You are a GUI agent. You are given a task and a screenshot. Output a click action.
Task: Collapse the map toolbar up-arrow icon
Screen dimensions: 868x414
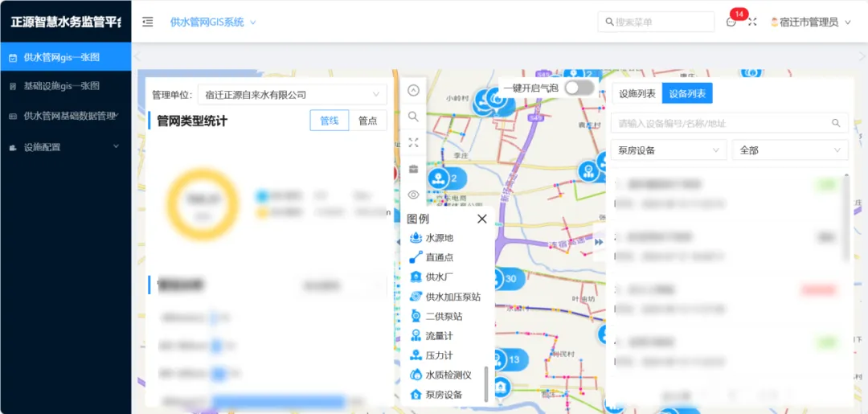(413, 91)
